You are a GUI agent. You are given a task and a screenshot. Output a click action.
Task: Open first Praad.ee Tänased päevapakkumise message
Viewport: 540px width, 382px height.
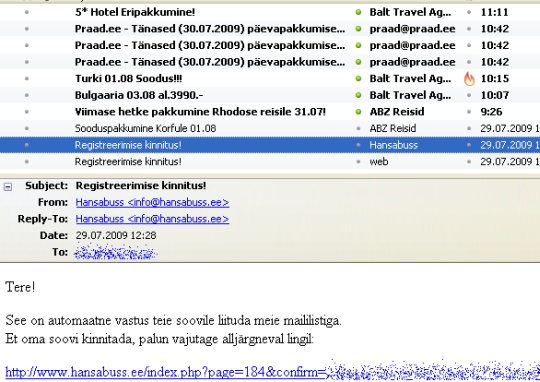pos(210,29)
